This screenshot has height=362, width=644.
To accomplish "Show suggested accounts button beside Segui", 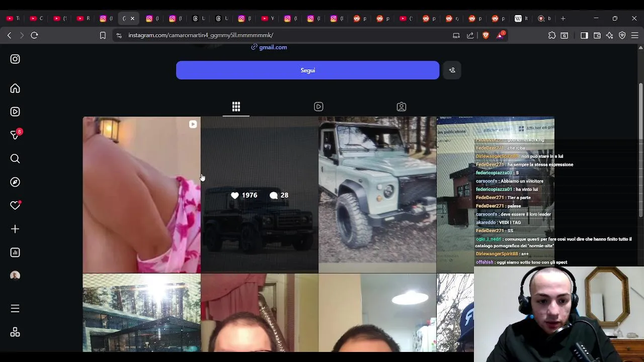I will 452,70.
